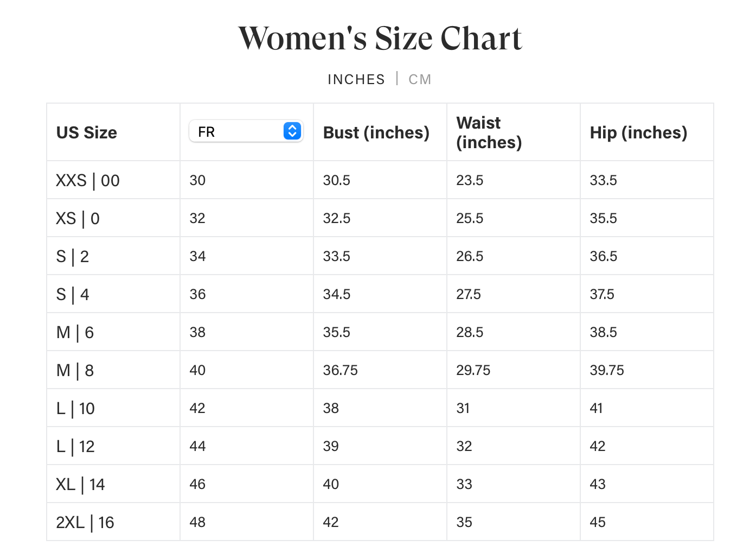
Task: Click the S | 4 size label
Action: (x=73, y=294)
